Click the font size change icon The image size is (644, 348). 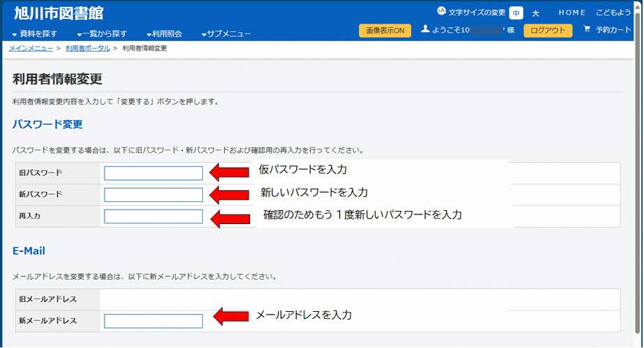point(441,12)
